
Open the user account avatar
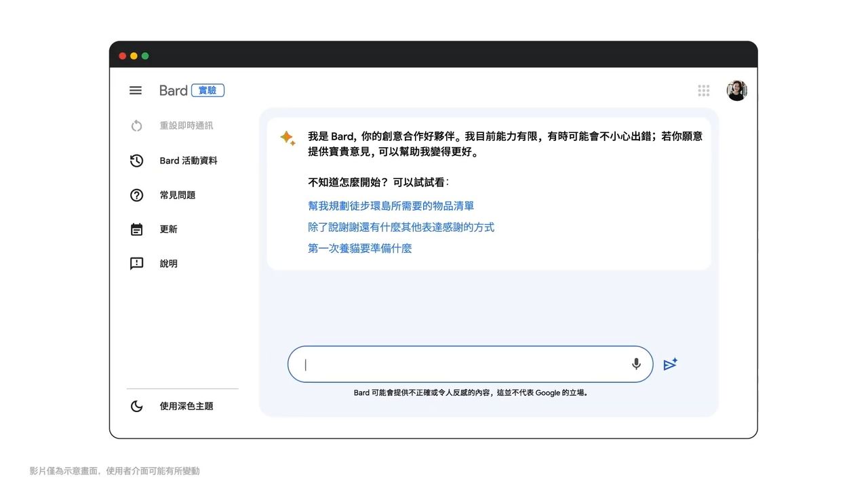click(x=736, y=90)
